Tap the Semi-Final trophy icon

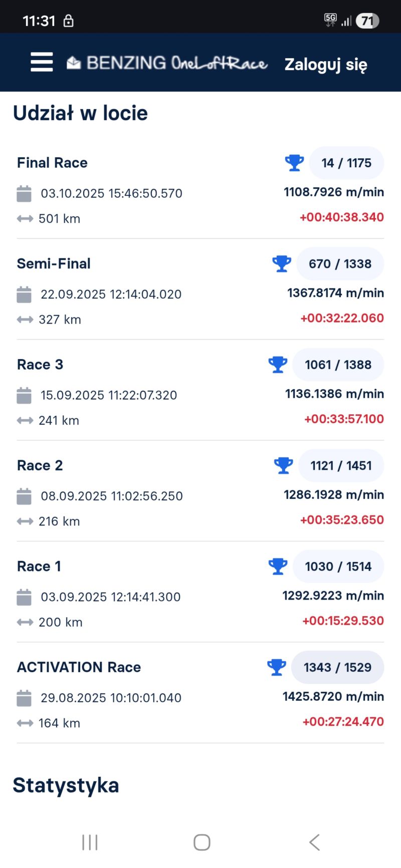(x=282, y=264)
